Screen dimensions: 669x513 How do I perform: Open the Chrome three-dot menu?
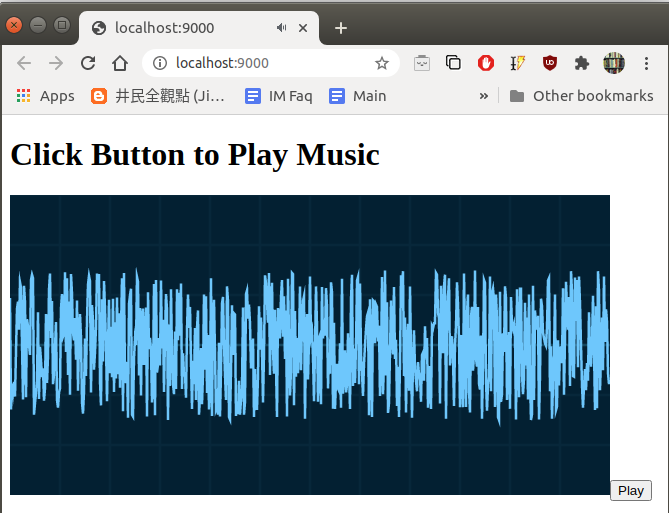[x=646, y=63]
